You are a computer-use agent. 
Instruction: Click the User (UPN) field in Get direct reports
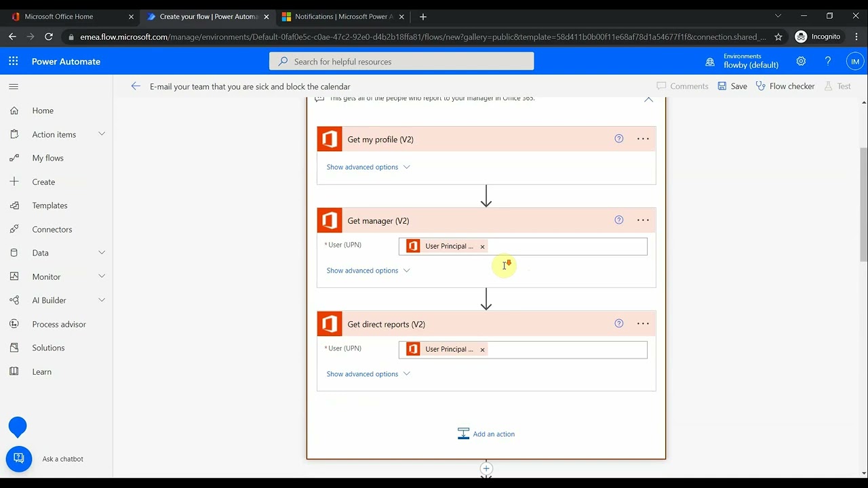(523, 350)
